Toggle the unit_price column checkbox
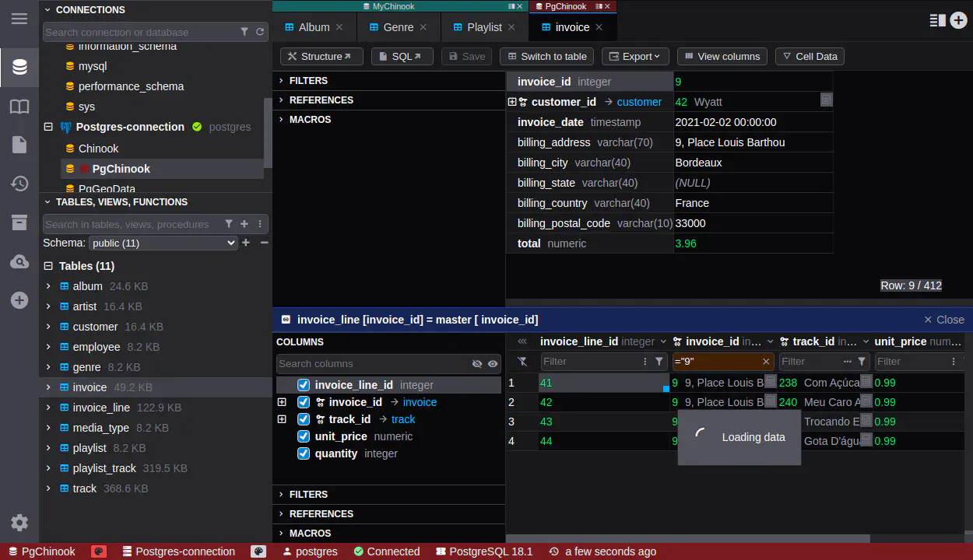Image resolution: width=973 pixels, height=560 pixels. [x=304, y=436]
